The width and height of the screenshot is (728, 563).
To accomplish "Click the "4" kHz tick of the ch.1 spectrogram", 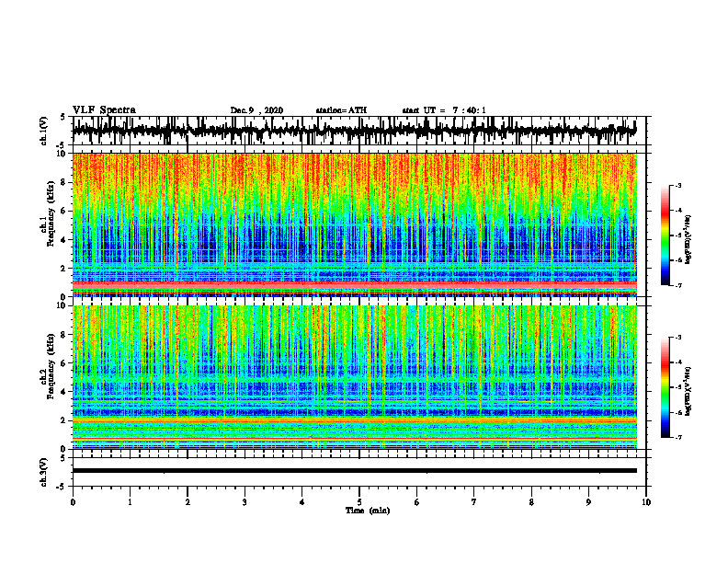I will 64,240.
